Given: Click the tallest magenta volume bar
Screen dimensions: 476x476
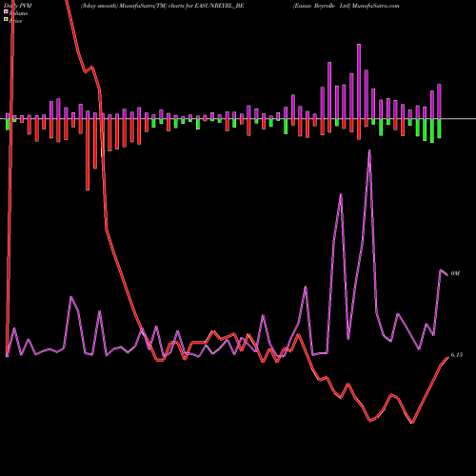Looking at the screenshot, I should coord(359,81).
